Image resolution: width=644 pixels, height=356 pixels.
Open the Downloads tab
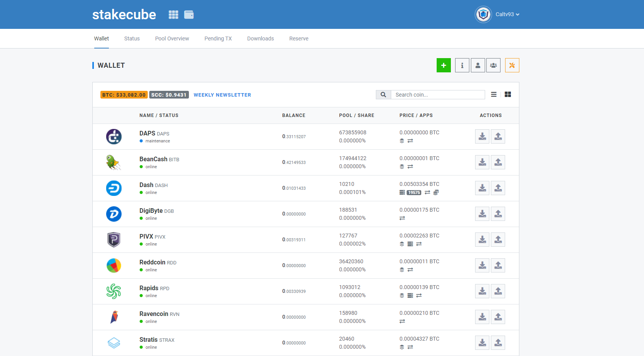(x=260, y=38)
